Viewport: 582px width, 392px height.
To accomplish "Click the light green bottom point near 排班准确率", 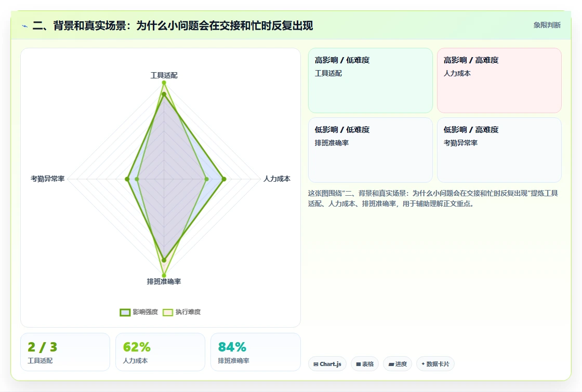I will pyautogui.click(x=164, y=276).
